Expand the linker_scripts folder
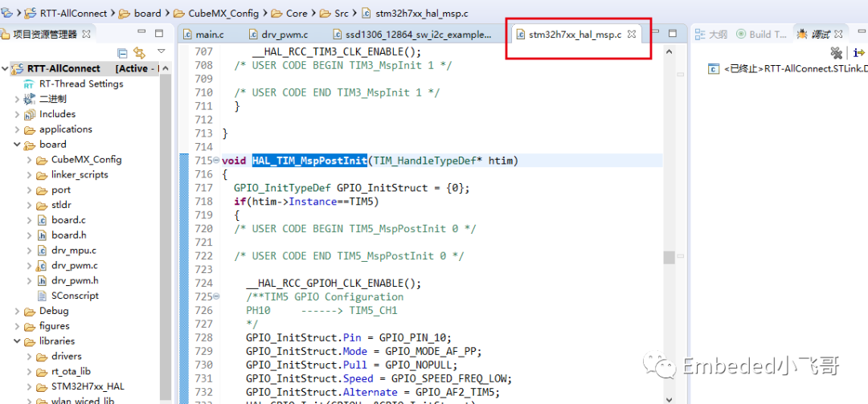 [30, 175]
